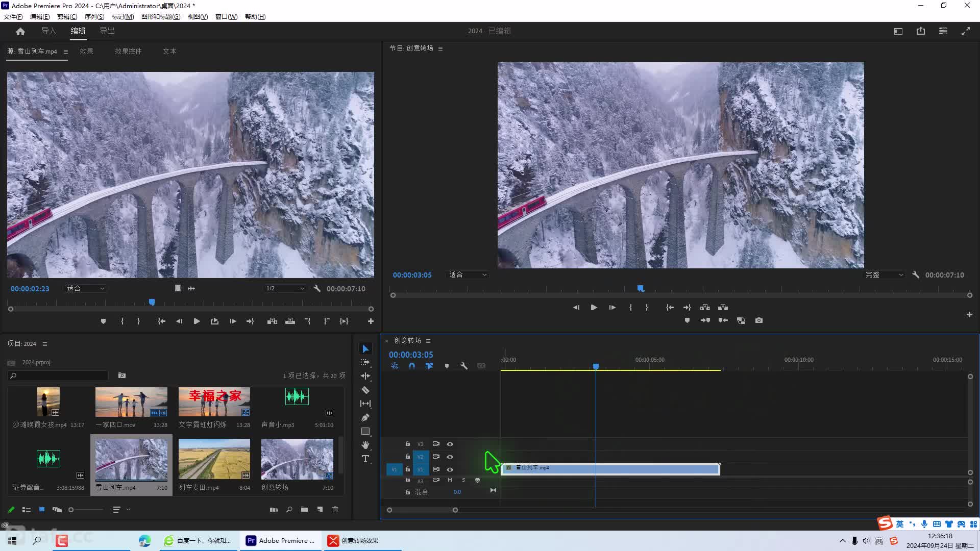The width and height of the screenshot is (980, 551).
Task: Select the Selection tool in tools panel
Action: [365, 349]
